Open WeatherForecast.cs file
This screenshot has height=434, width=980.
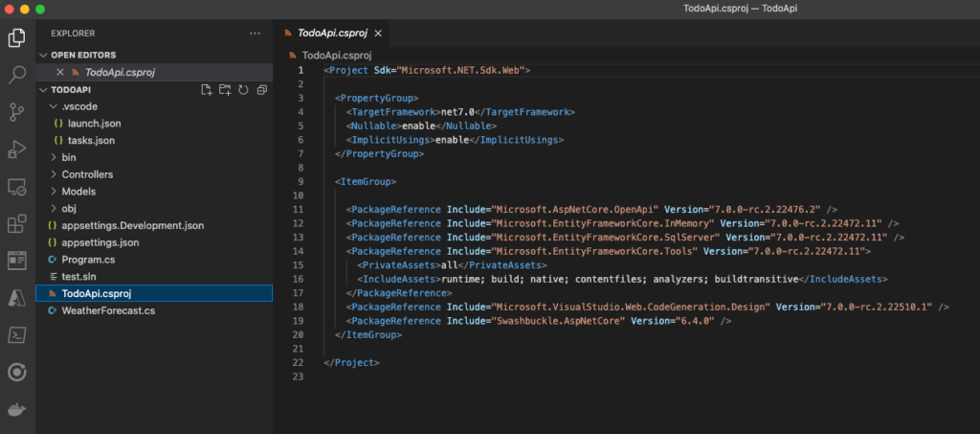pos(109,310)
